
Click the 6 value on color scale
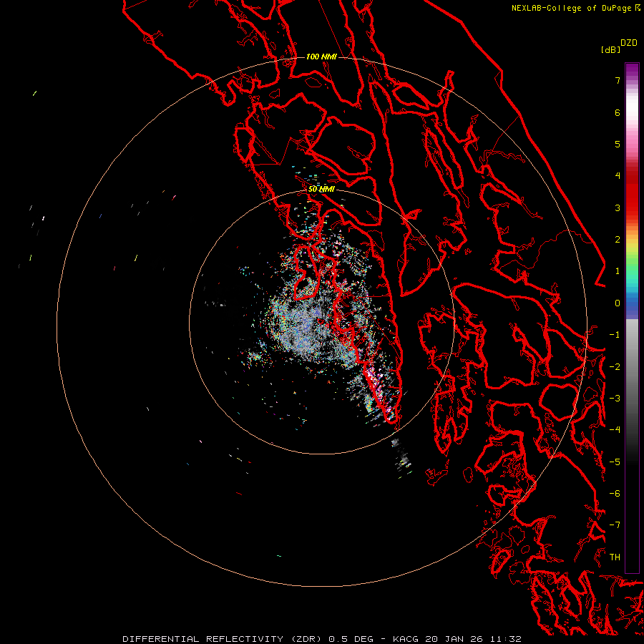(618, 112)
